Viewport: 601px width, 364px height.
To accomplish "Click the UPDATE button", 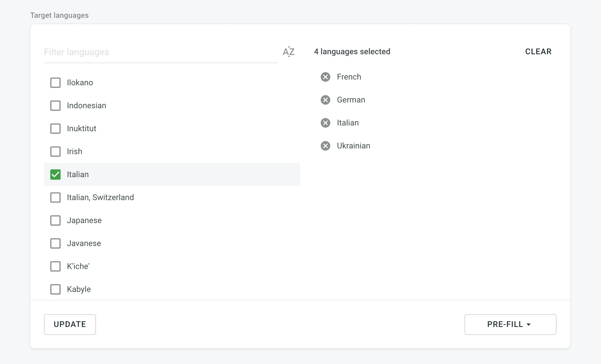I will (x=70, y=324).
